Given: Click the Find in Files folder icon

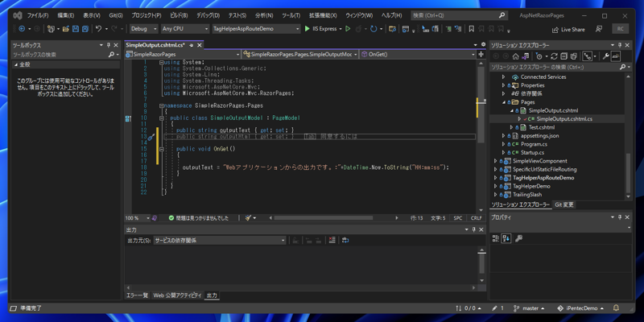Looking at the screenshot, I should pos(392,29).
